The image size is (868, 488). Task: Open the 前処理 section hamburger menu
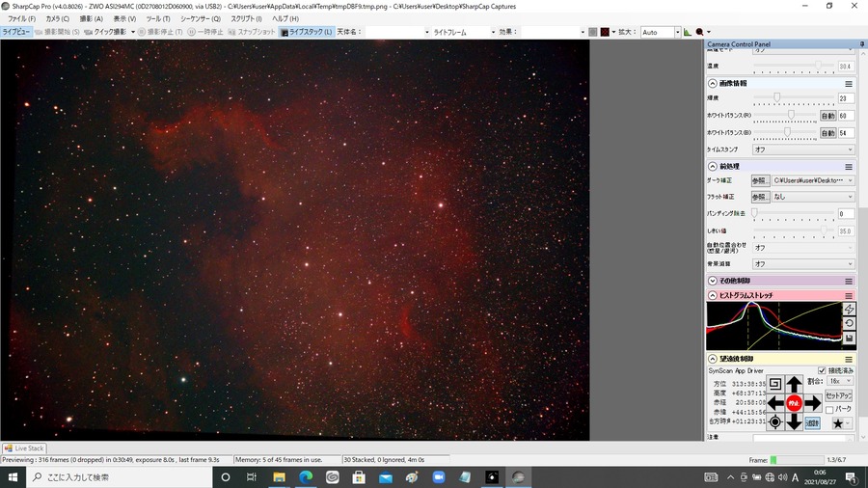click(x=849, y=167)
